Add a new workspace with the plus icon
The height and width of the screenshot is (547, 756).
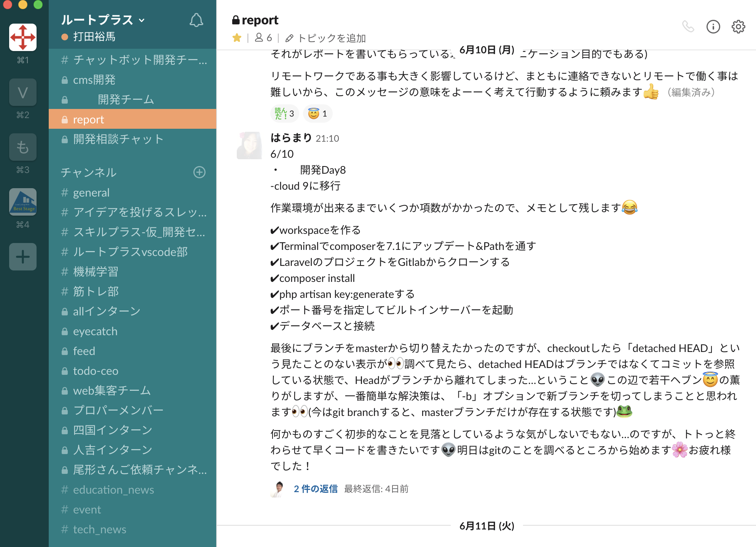coord(23,257)
